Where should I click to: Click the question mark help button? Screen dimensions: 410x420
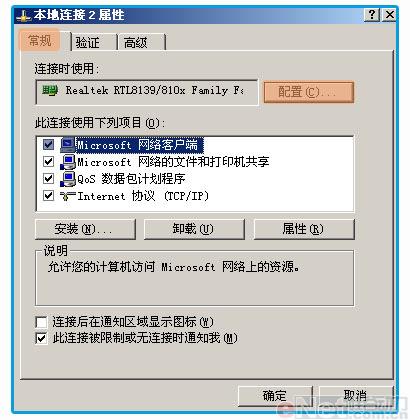click(x=372, y=15)
